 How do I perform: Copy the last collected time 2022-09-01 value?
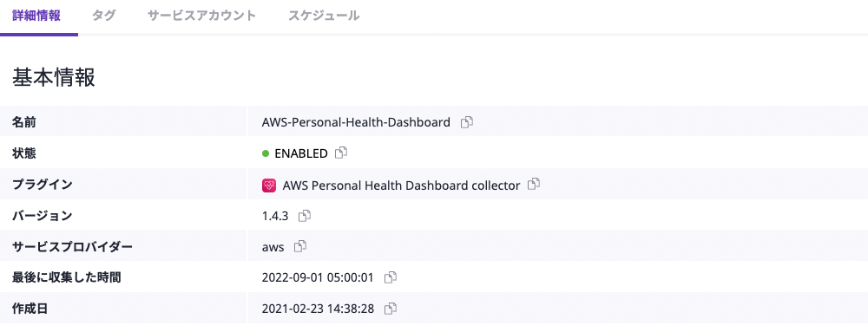(x=391, y=278)
